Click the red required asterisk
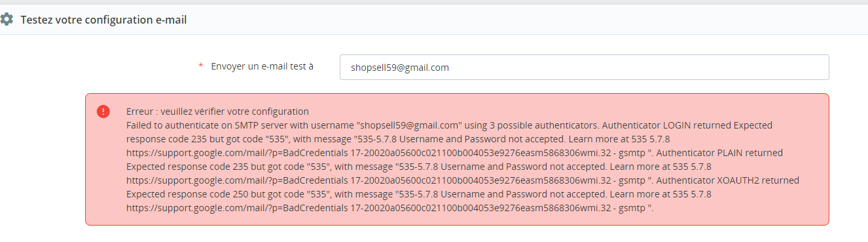Image resolution: width=868 pixels, height=242 pixels. 201,67
